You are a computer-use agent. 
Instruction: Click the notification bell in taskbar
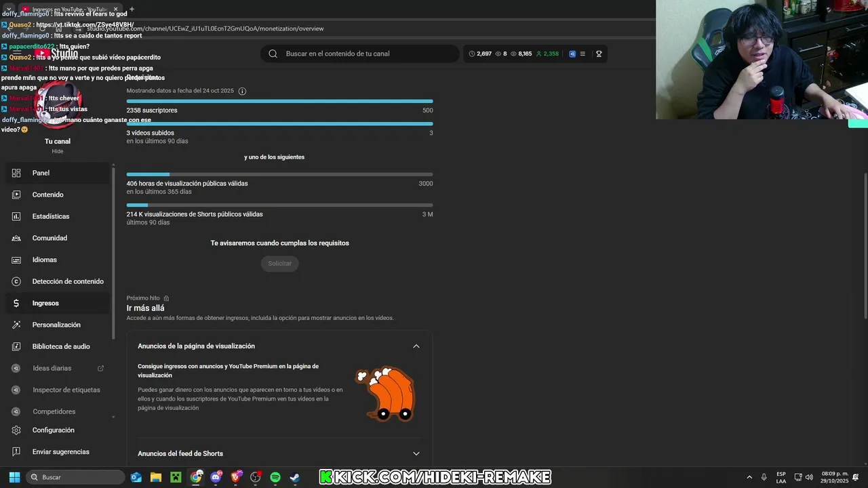click(x=856, y=477)
